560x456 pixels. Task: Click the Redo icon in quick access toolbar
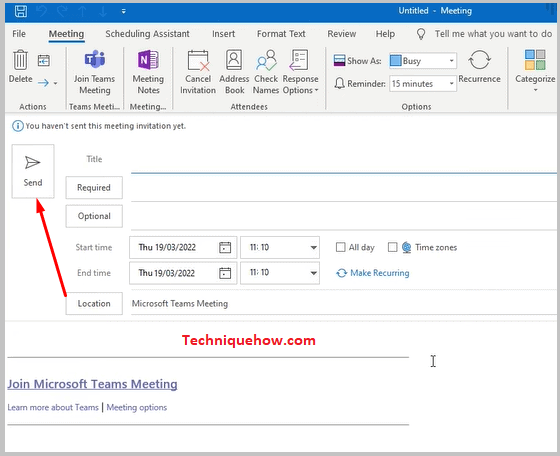point(62,11)
